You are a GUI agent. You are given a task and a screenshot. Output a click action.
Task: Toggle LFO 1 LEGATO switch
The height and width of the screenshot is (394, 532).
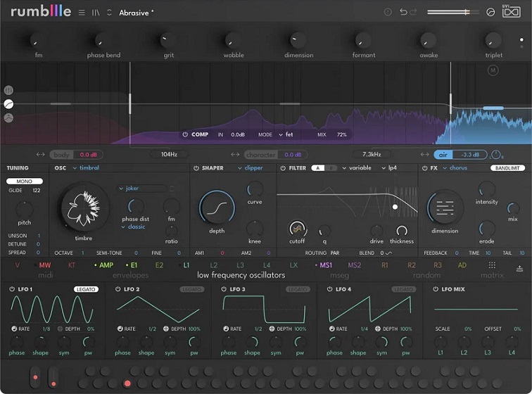(x=86, y=289)
